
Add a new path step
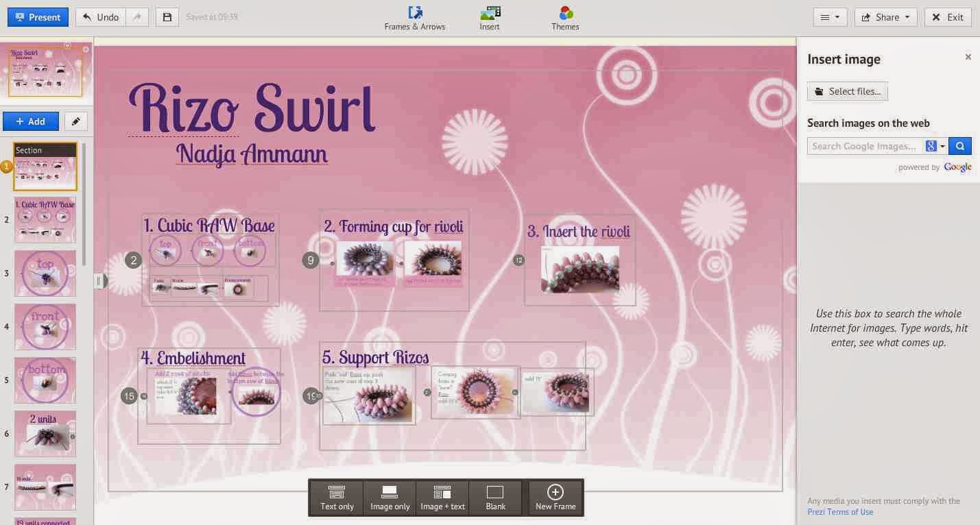pos(31,121)
